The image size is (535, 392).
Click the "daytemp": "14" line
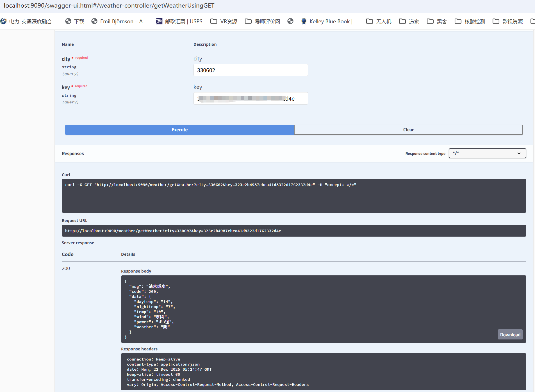pos(153,302)
